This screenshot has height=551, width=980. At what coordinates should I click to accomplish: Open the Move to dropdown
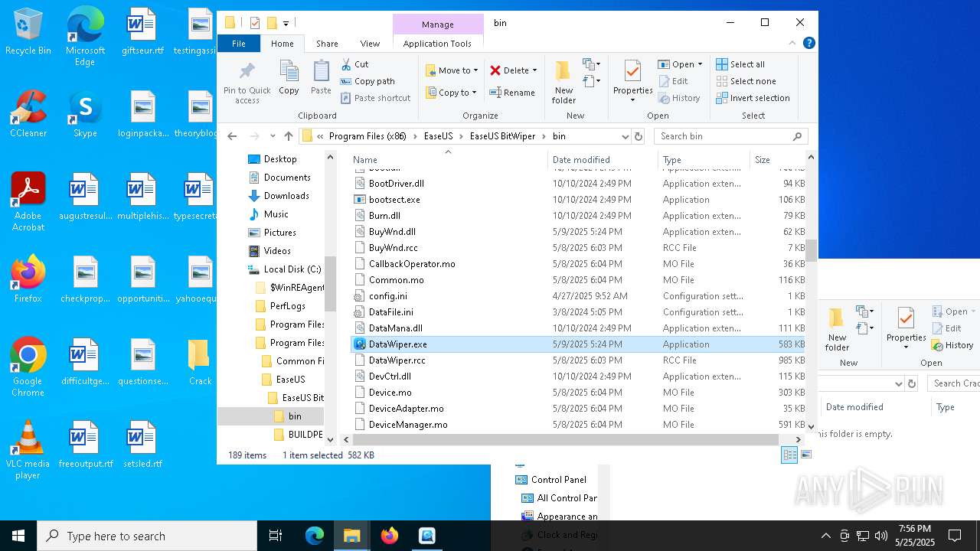(x=452, y=70)
